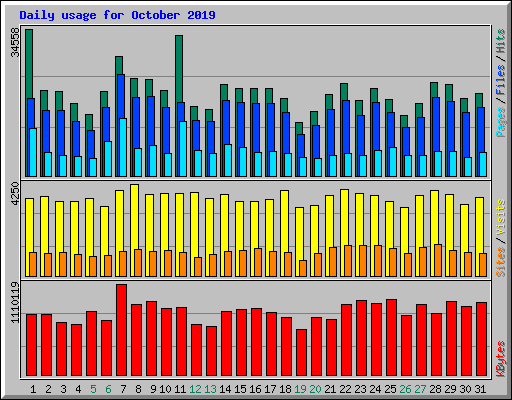Click day 16 on the date axis

pyautogui.click(x=255, y=389)
